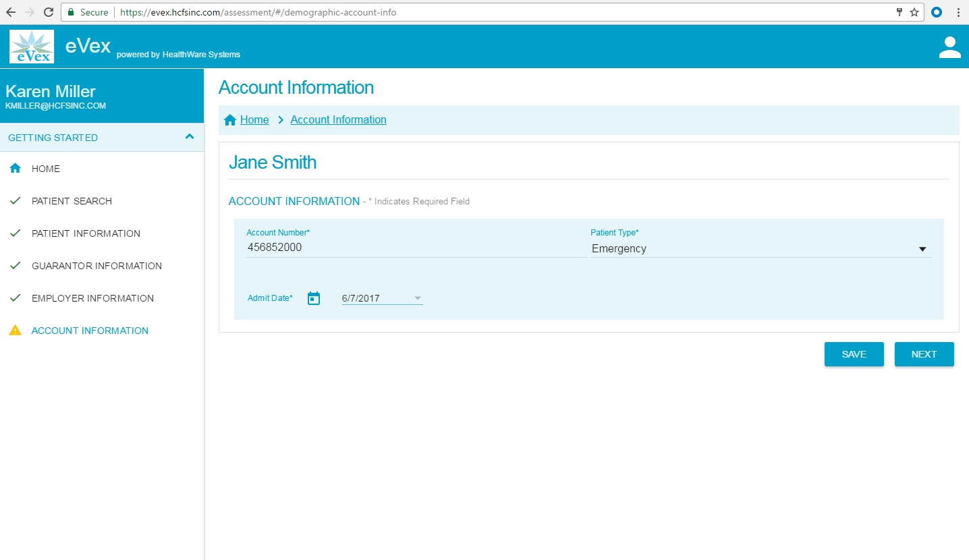Open Employer Information sidebar item
This screenshot has width=969, height=560.
click(92, 298)
